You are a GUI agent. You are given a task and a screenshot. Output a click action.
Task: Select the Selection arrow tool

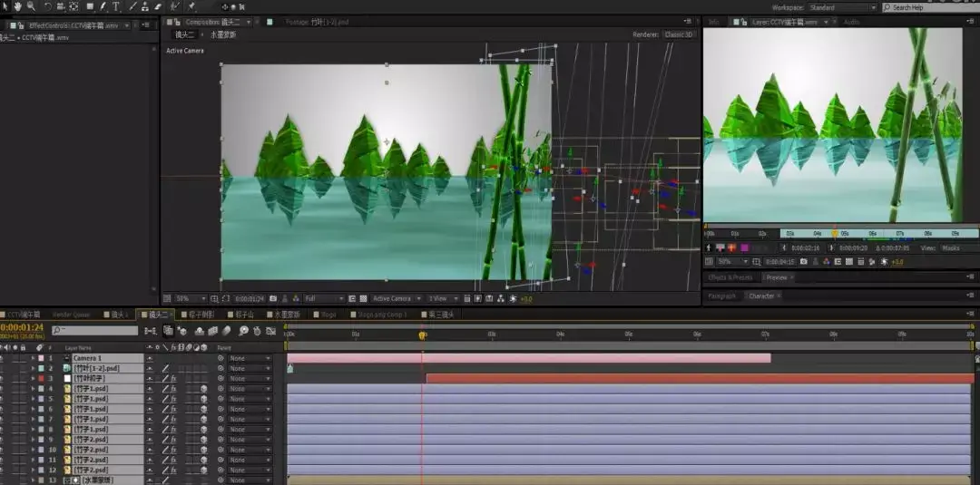click(x=5, y=6)
